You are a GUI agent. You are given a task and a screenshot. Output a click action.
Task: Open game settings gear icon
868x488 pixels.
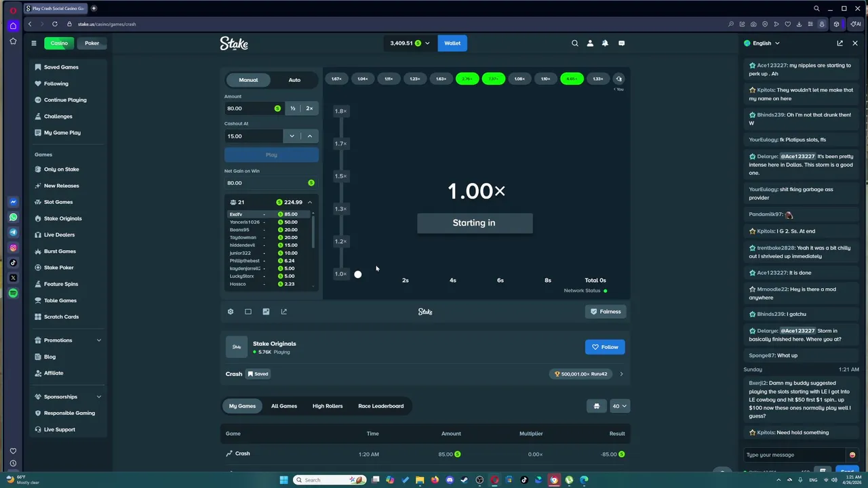231,312
